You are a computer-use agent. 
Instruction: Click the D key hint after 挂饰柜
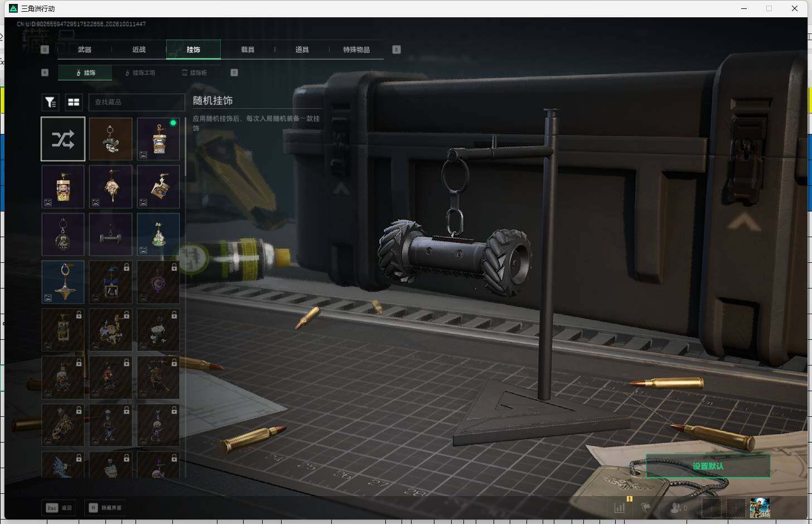(x=234, y=73)
